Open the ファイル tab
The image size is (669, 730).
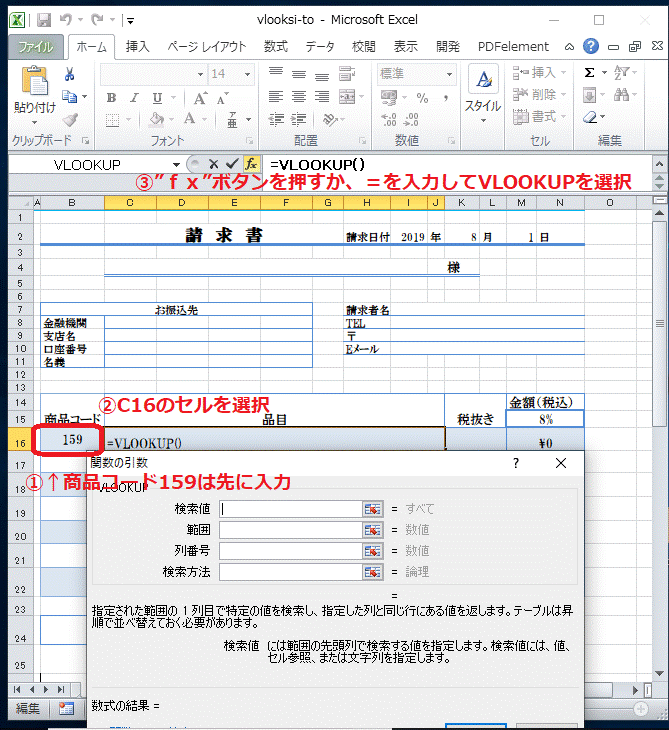pos(37,47)
